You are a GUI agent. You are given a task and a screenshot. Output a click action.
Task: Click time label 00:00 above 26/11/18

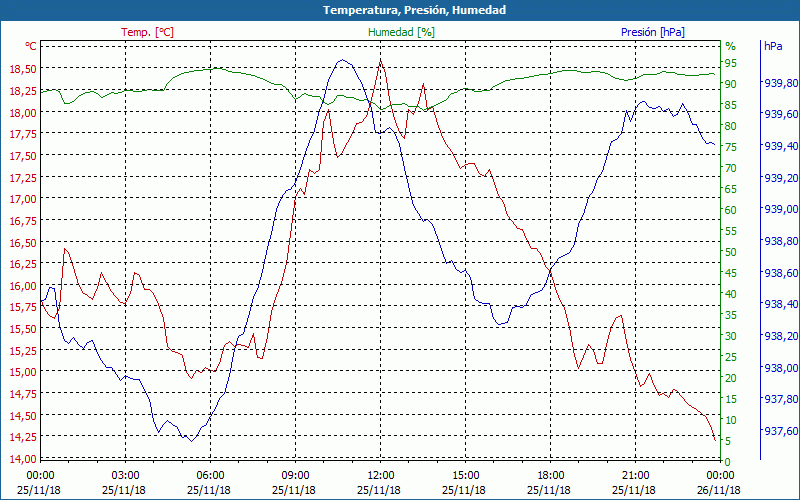pyautogui.click(x=720, y=476)
